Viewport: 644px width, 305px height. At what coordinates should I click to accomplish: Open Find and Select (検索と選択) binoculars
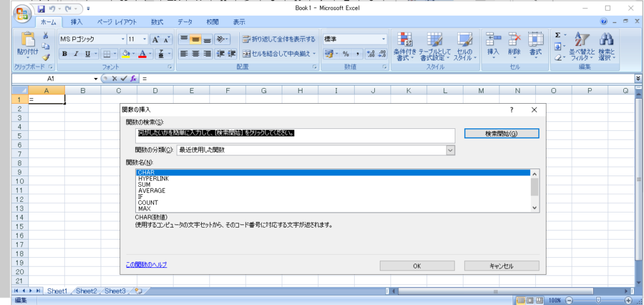[606, 47]
